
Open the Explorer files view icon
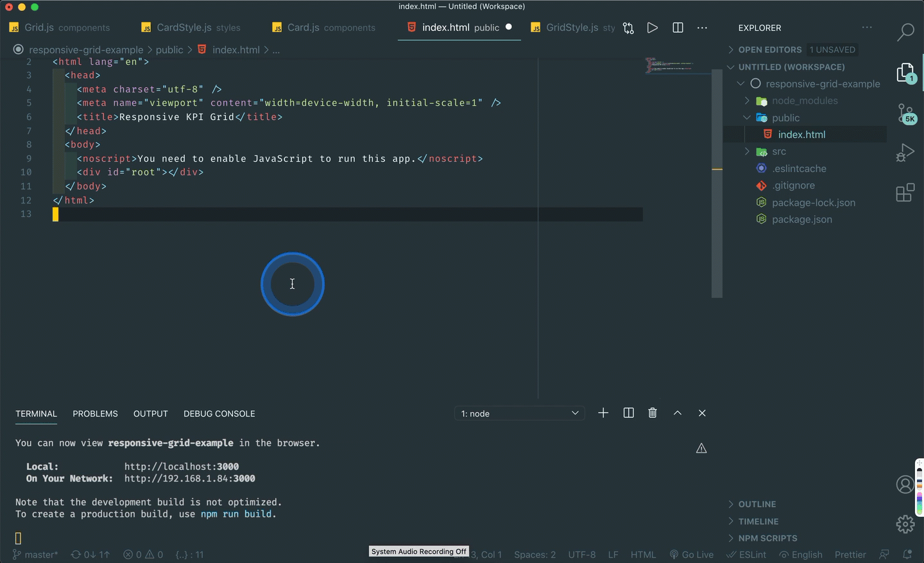click(x=905, y=73)
